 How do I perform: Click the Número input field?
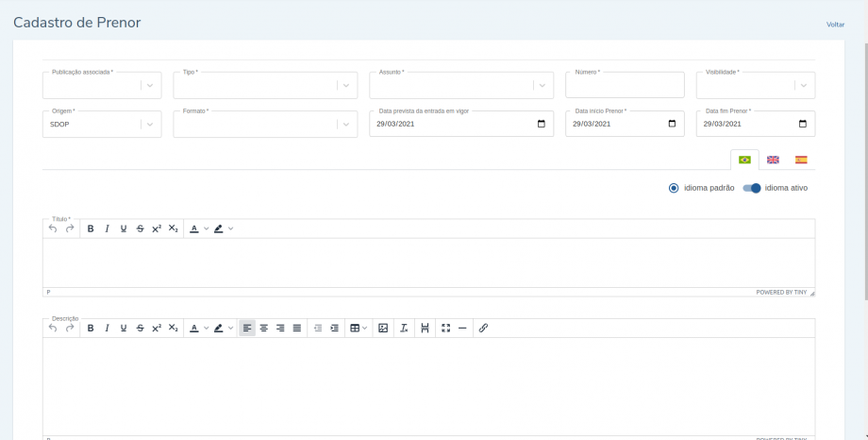point(625,86)
